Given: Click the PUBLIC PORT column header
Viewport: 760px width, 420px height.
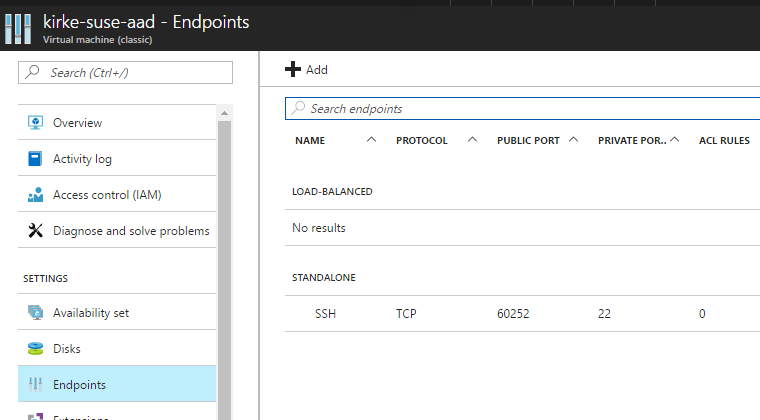Looking at the screenshot, I should click(x=528, y=140).
